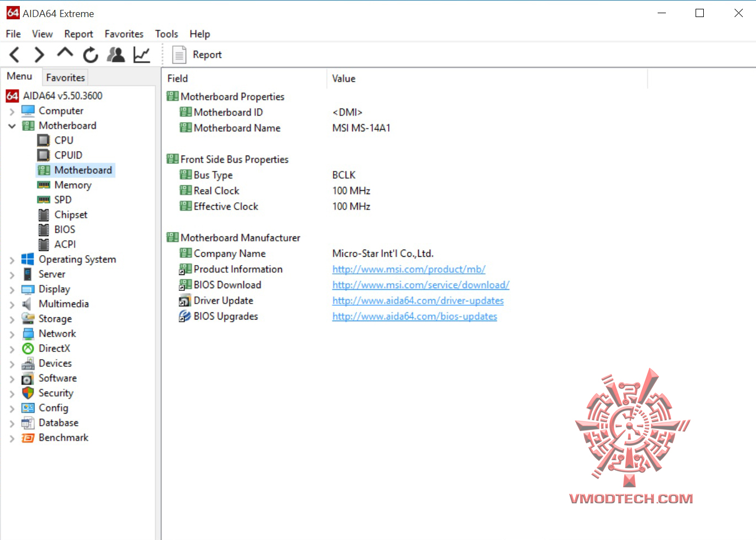Expand the Display tree node
This screenshot has width=756, height=540.
click(x=12, y=289)
